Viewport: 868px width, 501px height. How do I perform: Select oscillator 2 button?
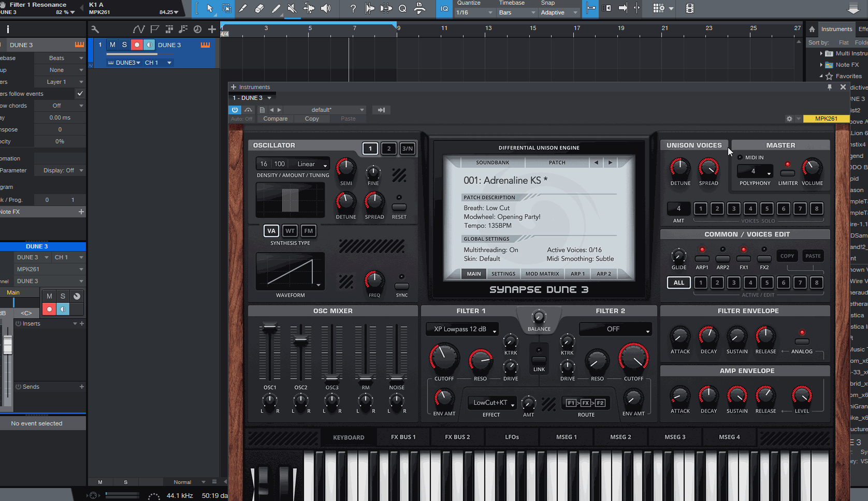(x=388, y=149)
